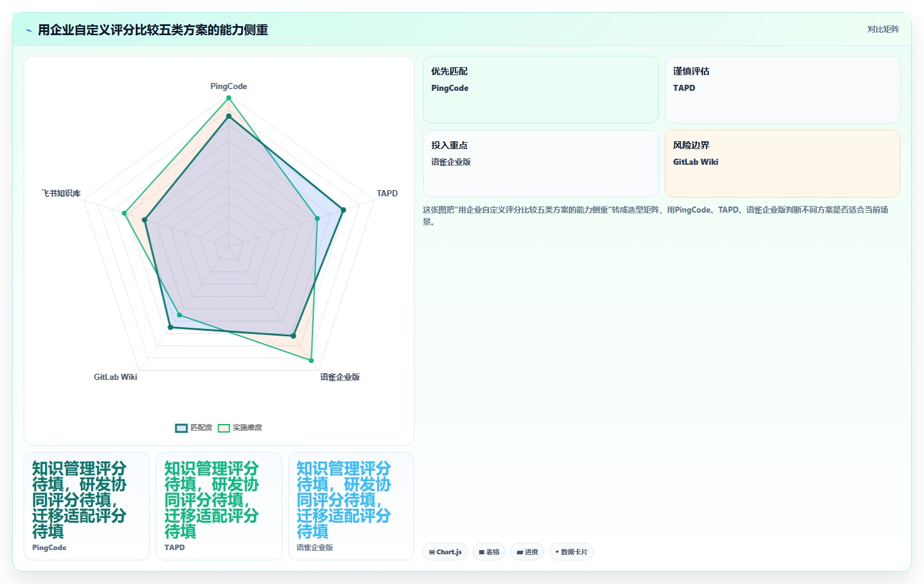Click the TAPD score card with green text

pyautogui.click(x=219, y=506)
